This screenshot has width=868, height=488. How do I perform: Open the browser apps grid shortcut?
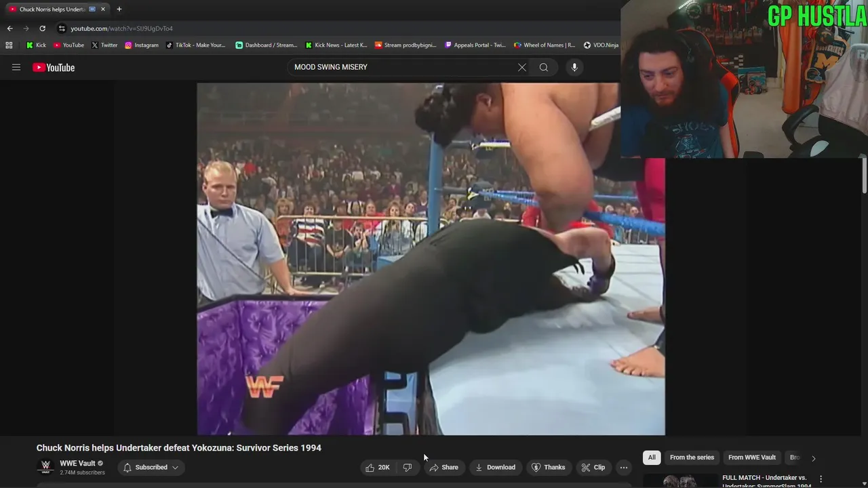click(x=9, y=45)
